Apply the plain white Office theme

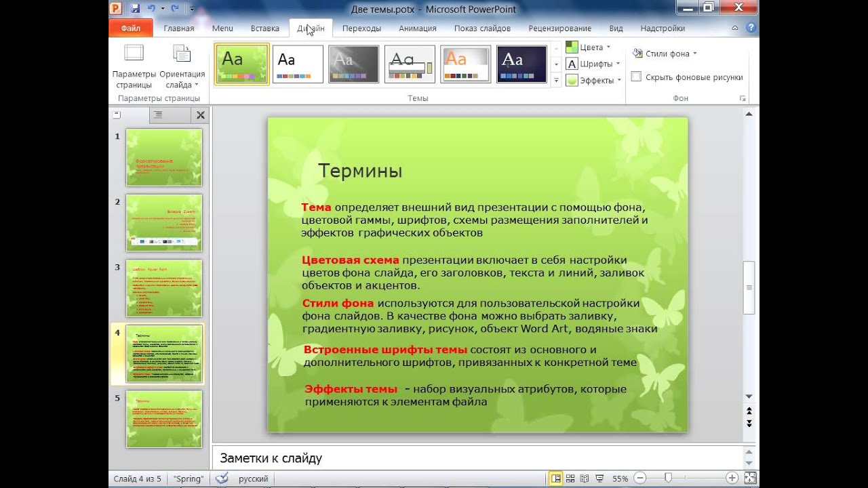tap(298, 64)
